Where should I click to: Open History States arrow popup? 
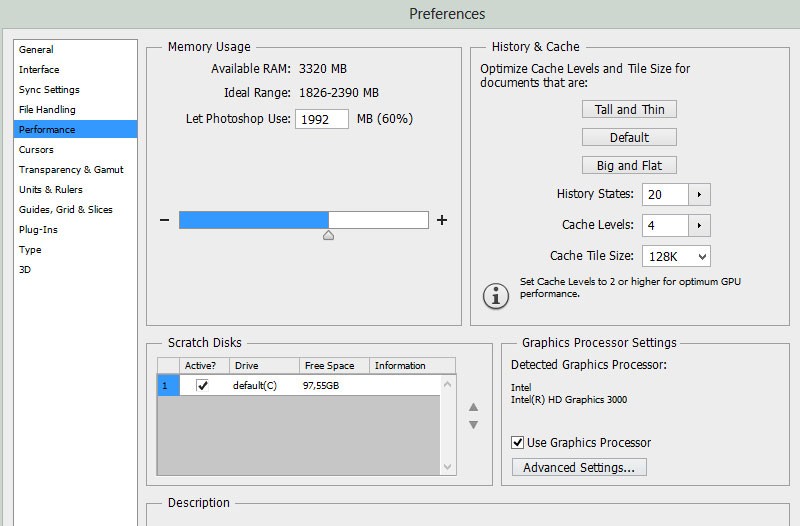(700, 194)
